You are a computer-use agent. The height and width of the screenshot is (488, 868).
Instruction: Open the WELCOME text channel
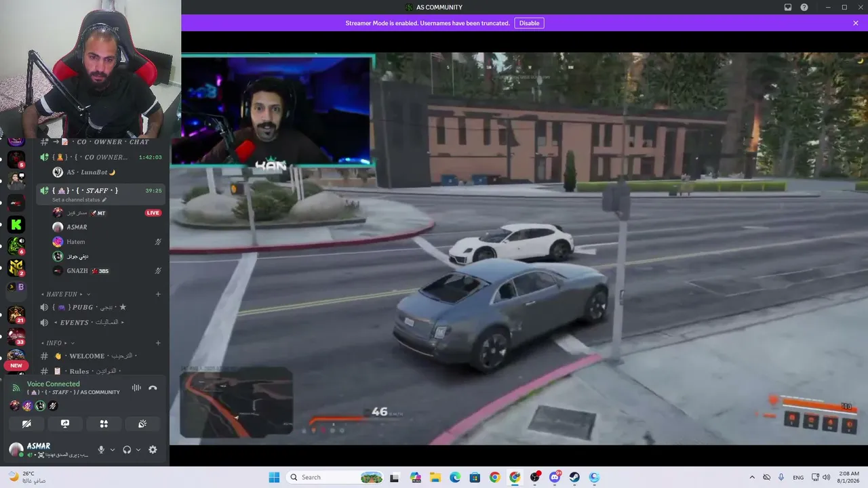pos(100,356)
